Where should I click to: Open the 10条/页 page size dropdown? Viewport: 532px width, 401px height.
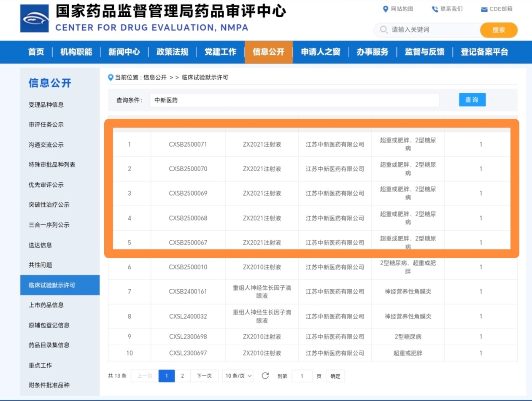(x=238, y=376)
